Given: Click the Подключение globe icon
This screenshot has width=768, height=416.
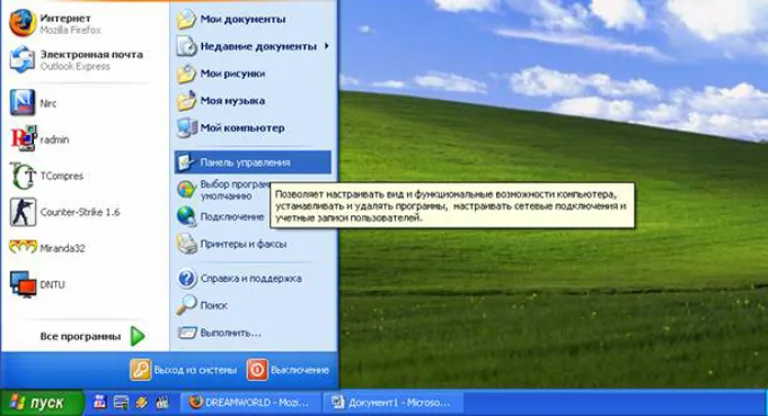Looking at the screenshot, I should coord(186,216).
